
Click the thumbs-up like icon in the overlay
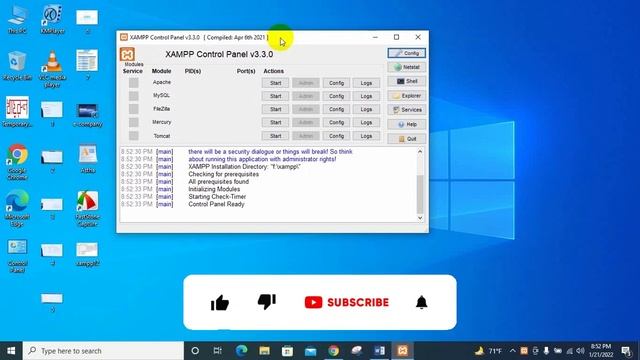pos(220,302)
